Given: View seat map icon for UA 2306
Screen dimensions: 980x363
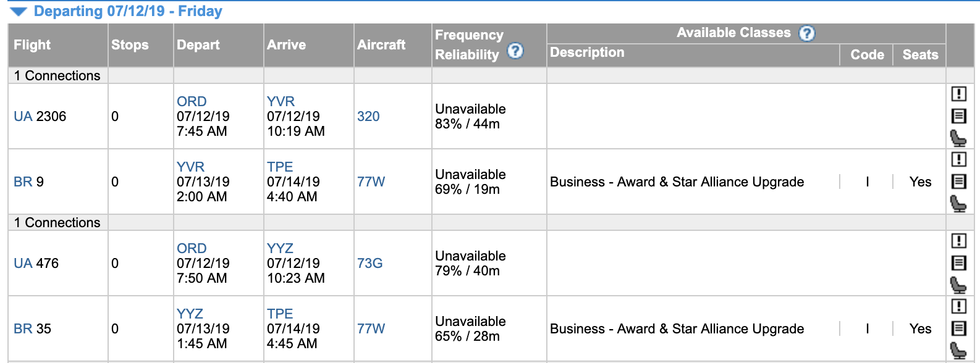Looking at the screenshot, I should click(x=958, y=138).
